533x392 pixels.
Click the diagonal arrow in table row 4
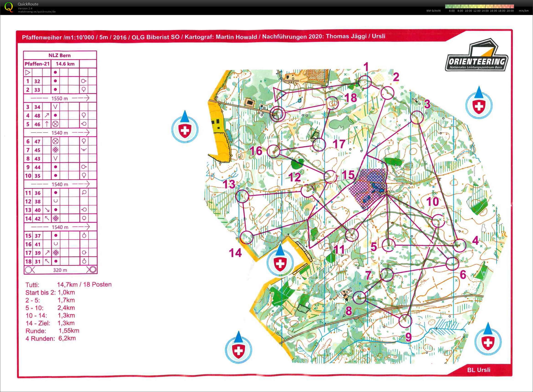(47, 115)
